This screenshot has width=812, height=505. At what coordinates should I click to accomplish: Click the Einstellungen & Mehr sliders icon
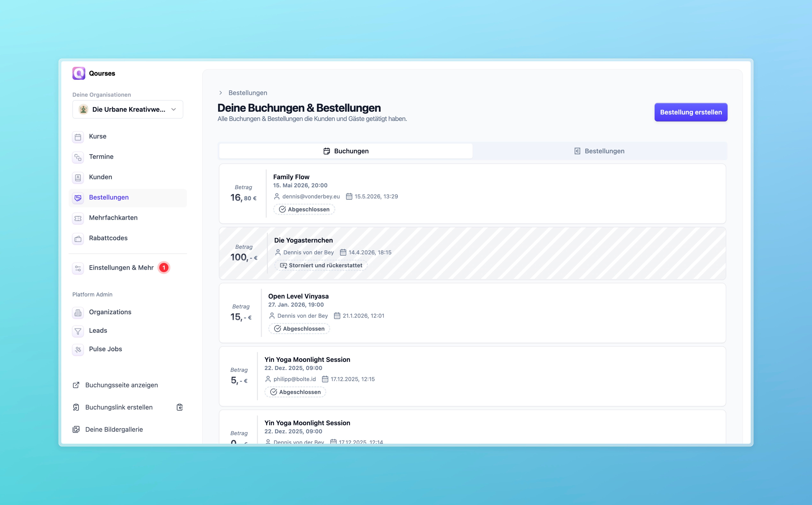point(78,268)
